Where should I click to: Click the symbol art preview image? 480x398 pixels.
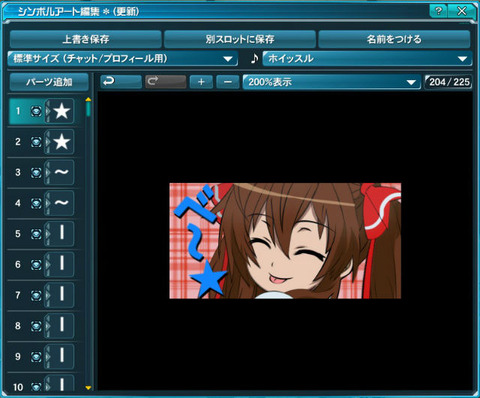pyautogui.click(x=285, y=240)
